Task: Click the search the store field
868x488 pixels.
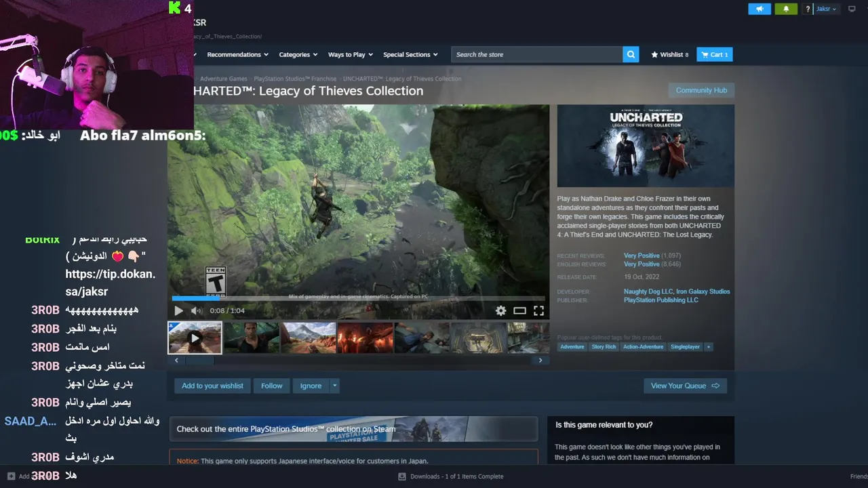Action: 537,54
